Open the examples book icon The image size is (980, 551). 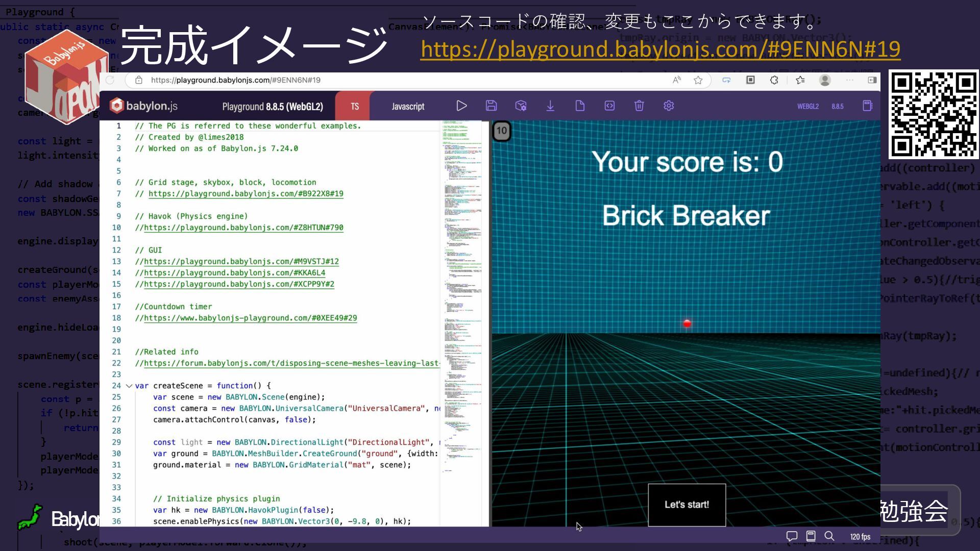point(867,106)
